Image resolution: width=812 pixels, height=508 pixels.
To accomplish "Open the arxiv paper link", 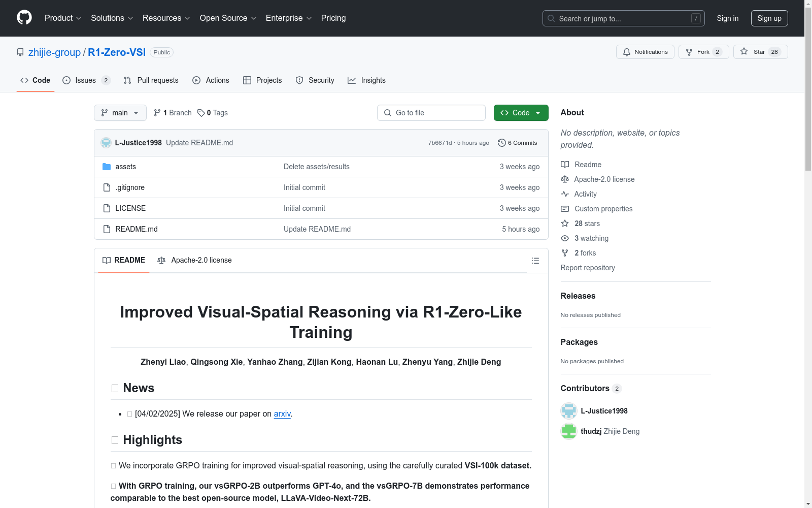I will coord(282,414).
